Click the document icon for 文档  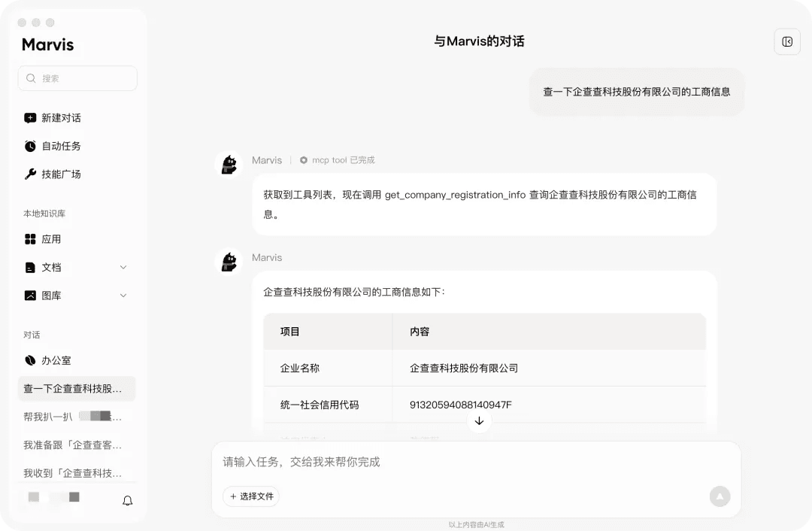point(30,267)
